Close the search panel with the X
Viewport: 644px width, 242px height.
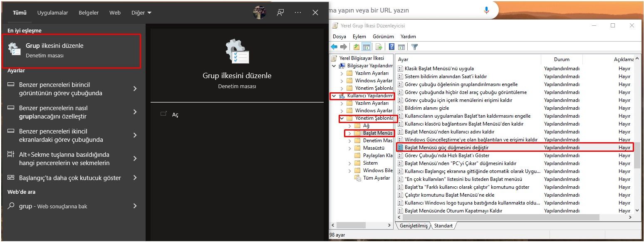(x=315, y=12)
